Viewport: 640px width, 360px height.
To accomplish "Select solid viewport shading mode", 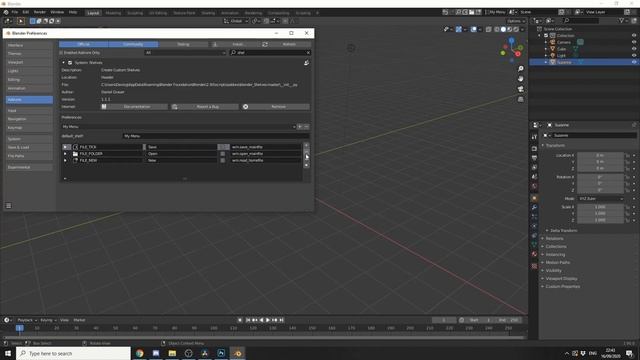I will click(x=503, y=29).
